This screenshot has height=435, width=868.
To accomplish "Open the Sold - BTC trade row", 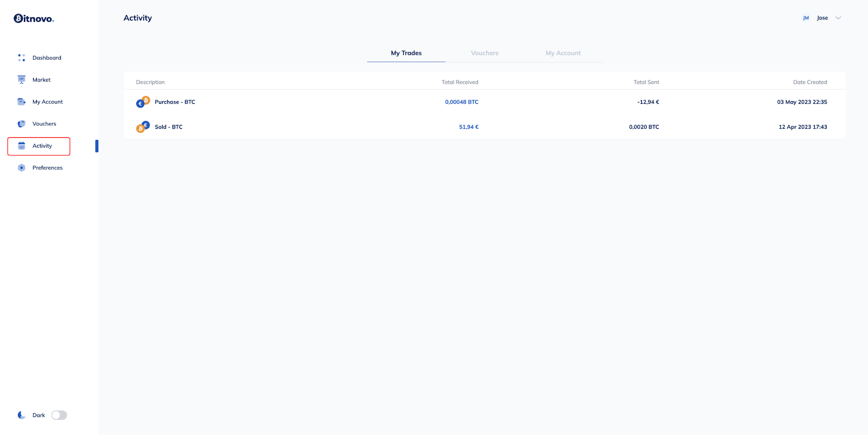I will (484, 127).
